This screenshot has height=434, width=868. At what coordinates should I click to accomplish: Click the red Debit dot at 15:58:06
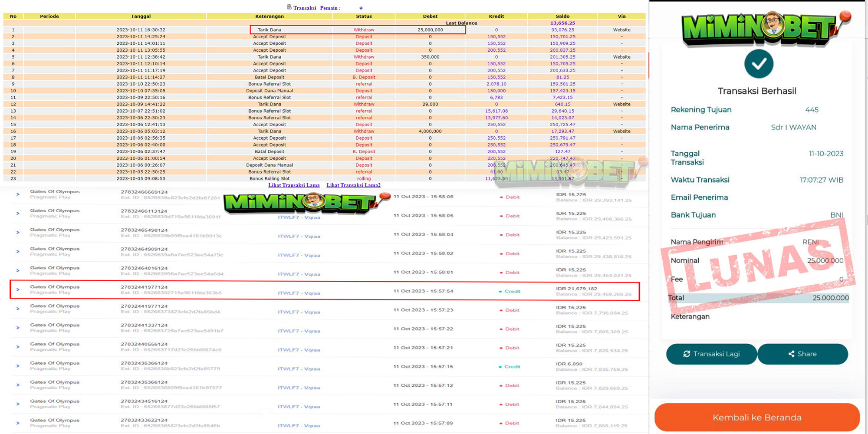[x=501, y=197]
